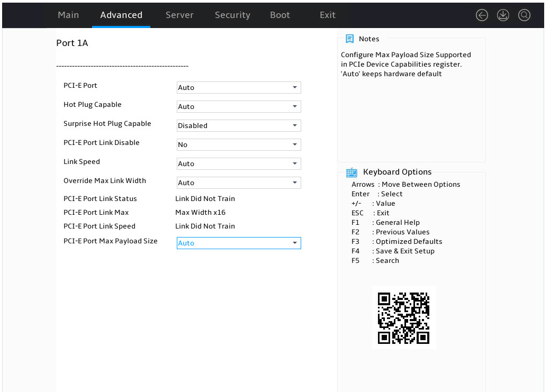Open PCI-E Port Max Payload Size dropdown

tap(239, 243)
